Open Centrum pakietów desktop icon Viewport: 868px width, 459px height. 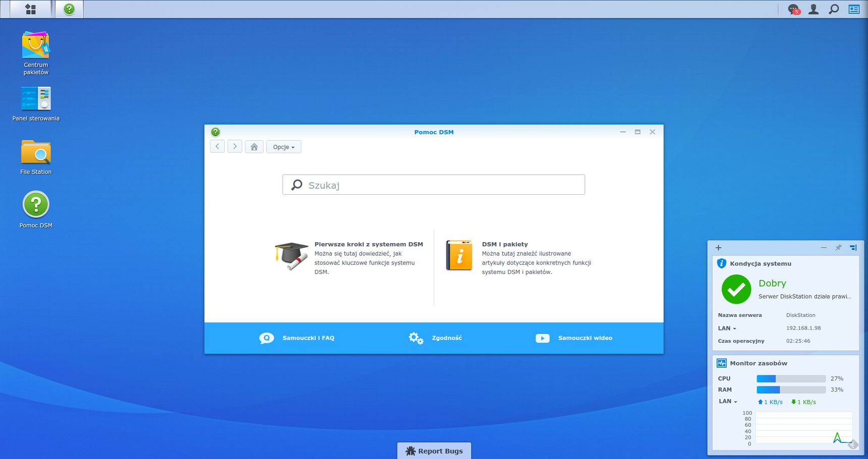[x=36, y=53]
